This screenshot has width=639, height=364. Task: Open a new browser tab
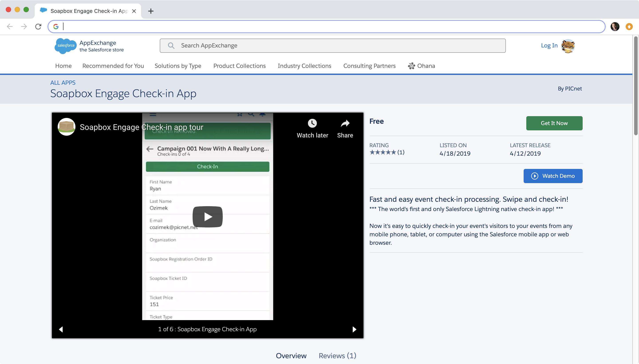point(151,11)
